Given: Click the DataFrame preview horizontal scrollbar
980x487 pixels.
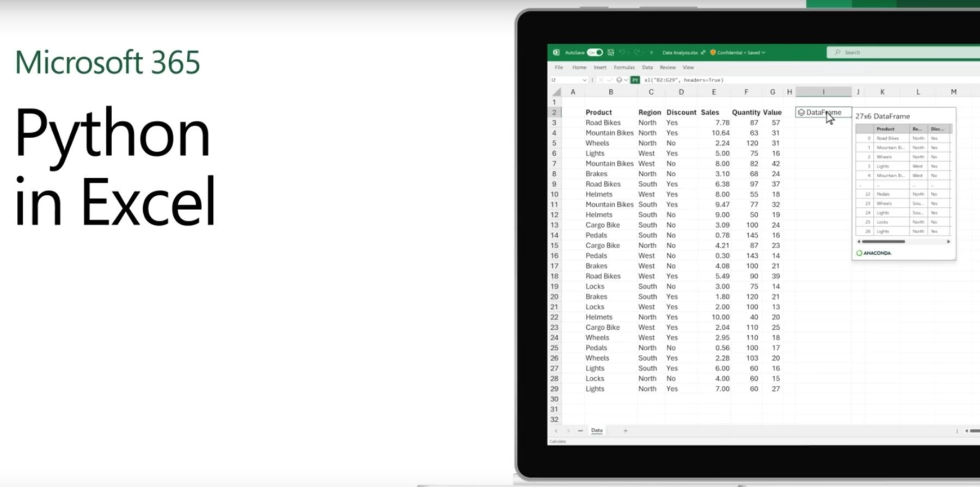Looking at the screenshot, I should (x=883, y=241).
